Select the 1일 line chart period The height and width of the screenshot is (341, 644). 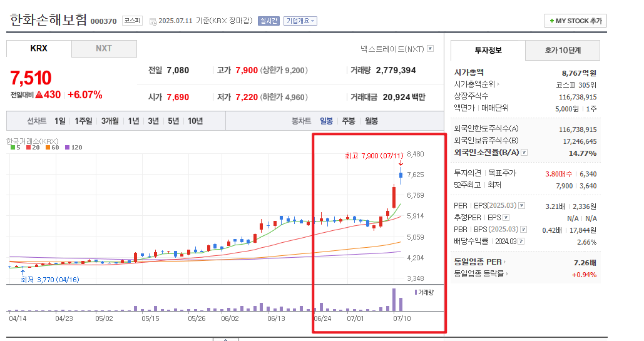(x=60, y=121)
